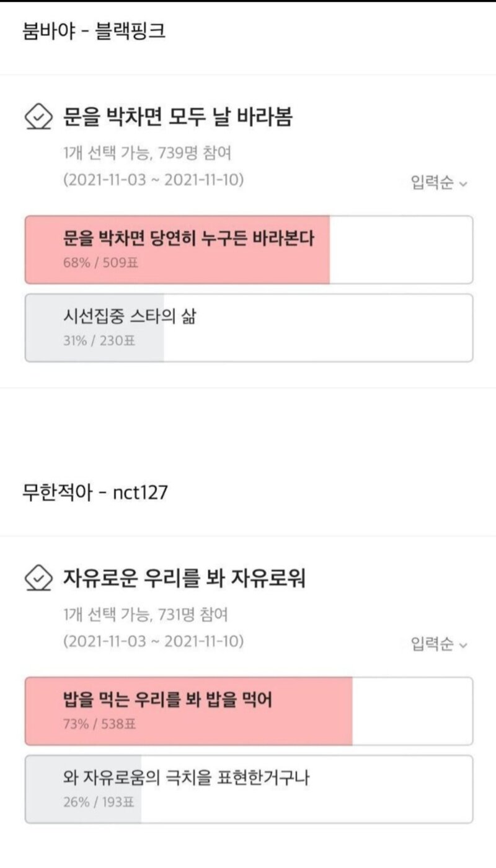
Task: Select option 와 자유로움의 극치를 표현한거구나
Action: click(x=249, y=789)
